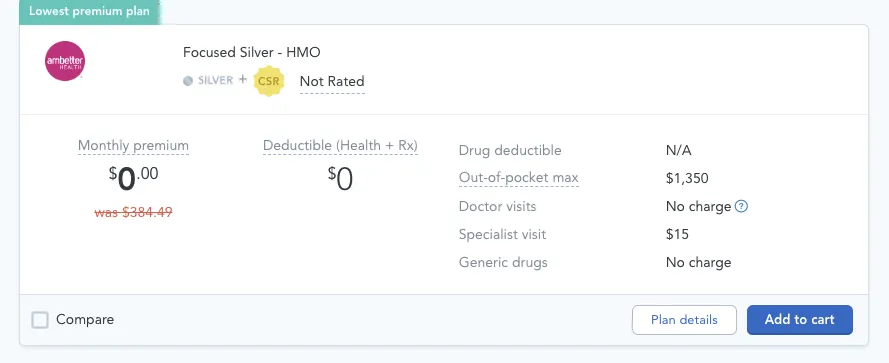Click the yellow CSR badge
This screenshot has height=363, width=889.
tap(268, 81)
